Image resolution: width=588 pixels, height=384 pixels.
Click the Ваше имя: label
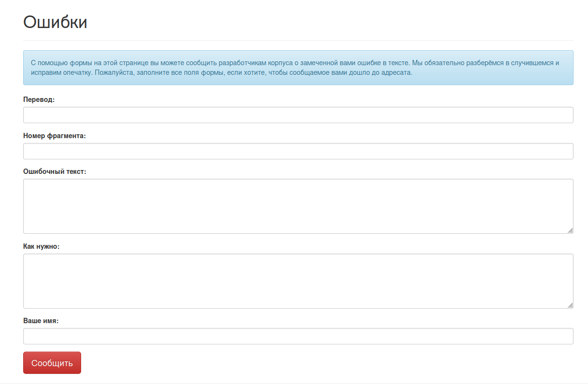tap(41, 321)
